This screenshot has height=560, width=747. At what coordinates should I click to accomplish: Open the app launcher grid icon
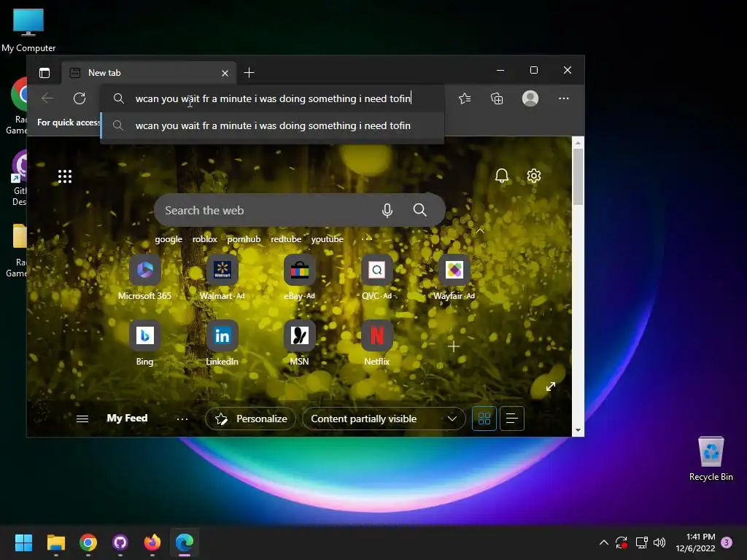(65, 176)
